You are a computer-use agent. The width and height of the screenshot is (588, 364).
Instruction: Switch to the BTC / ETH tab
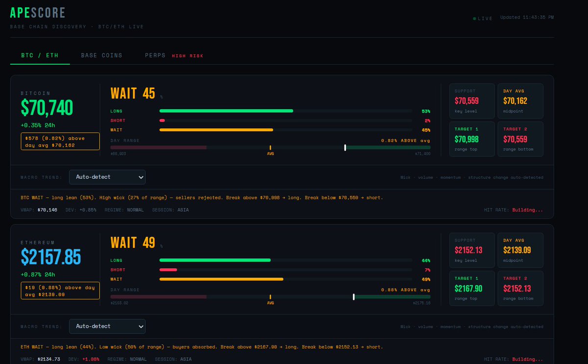click(x=40, y=55)
